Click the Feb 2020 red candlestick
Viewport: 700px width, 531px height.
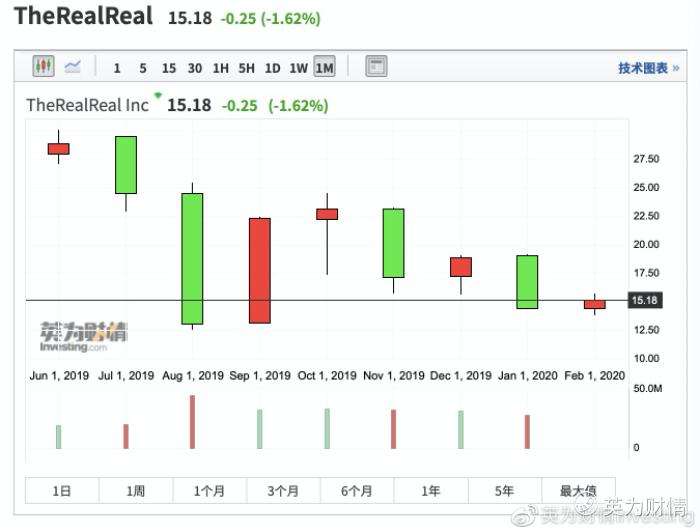pyautogui.click(x=595, y=304)
